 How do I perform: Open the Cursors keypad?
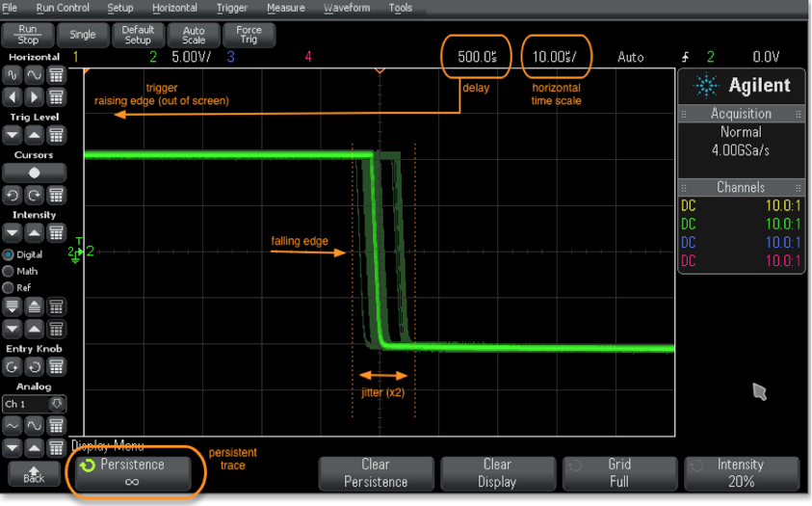[56, 196]
